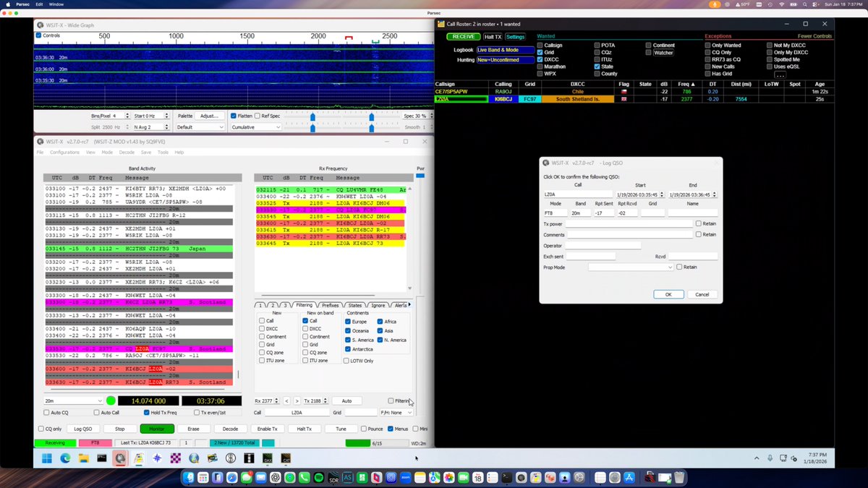Open the Logbook Live Band & Mode dropdown
The image size is (868, 488).
(x=505, y=50)
